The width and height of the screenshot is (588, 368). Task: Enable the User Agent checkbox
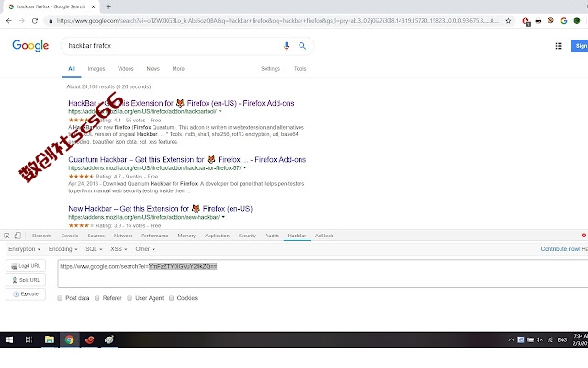point(130,298)
